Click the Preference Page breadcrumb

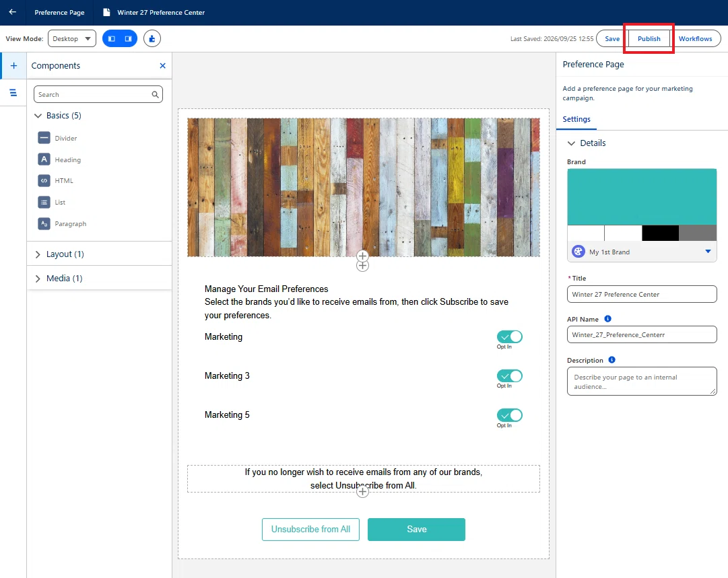59,13
